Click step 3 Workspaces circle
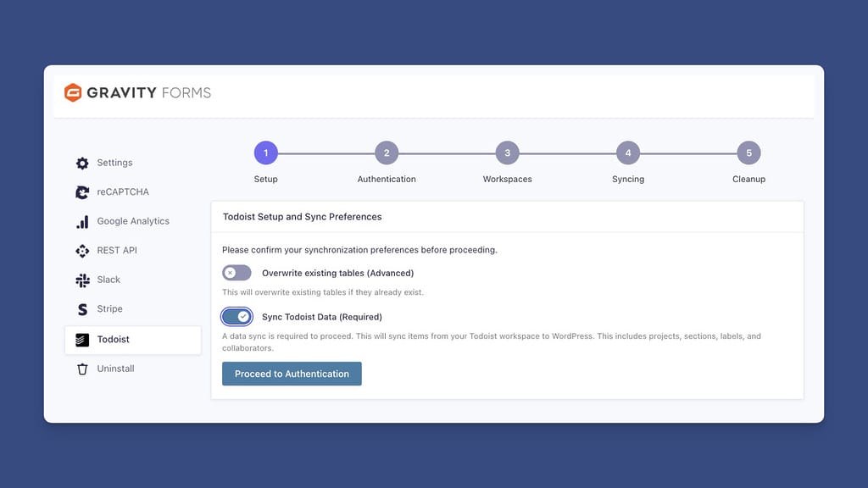 pos(506,152)
